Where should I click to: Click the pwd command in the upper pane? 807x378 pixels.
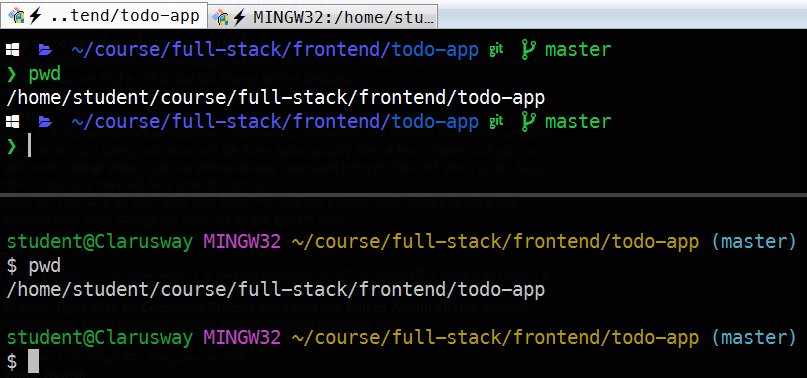[45, 74]
